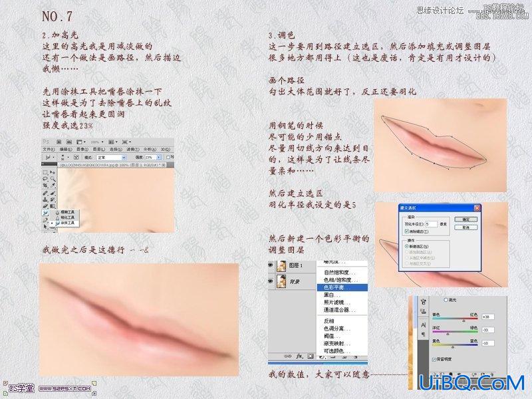Open the zoom level dropdown showing 100%
This screenshot has width=532, height=399.
coord(97,142)
